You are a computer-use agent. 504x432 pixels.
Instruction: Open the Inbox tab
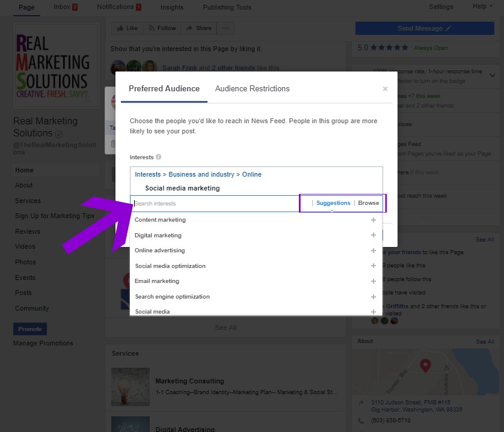(65, 7)
